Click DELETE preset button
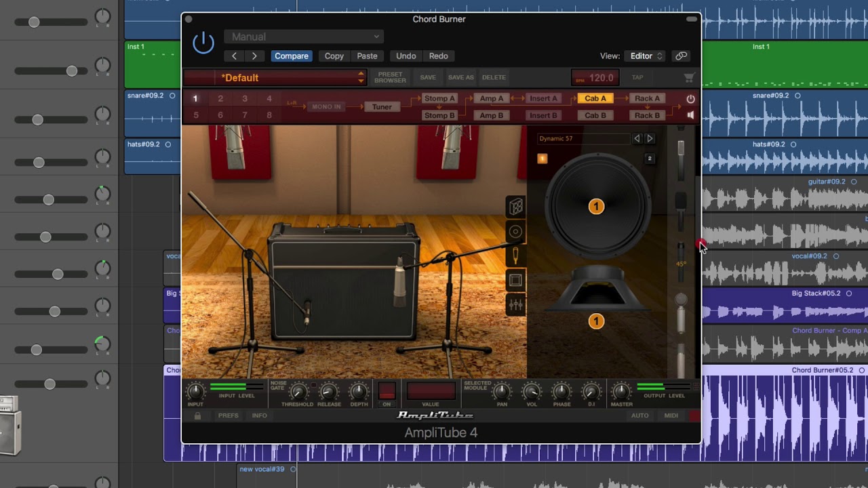 [494, 77]
